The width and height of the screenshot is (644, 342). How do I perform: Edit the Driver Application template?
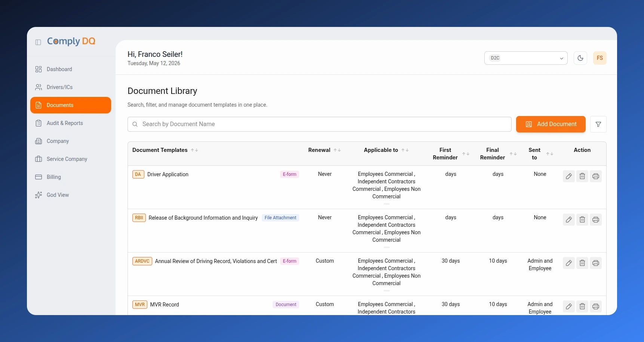pos(569,176)
